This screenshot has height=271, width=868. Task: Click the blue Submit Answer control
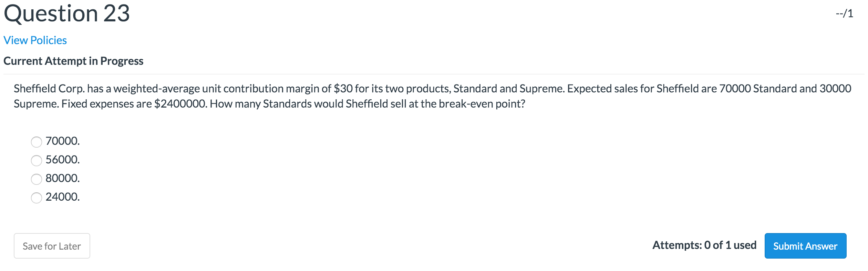[805, 245]
